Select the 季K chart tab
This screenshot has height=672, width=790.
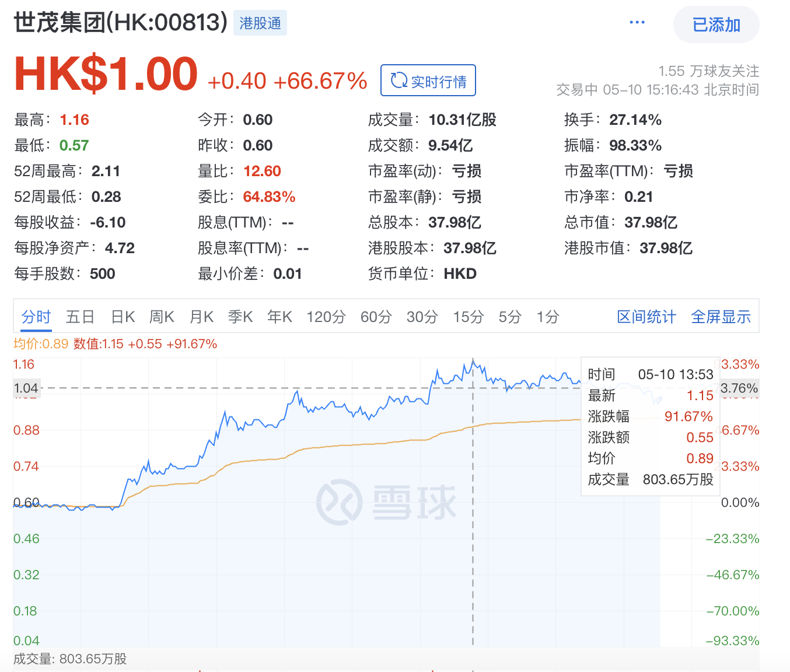(x=240, y=317)
